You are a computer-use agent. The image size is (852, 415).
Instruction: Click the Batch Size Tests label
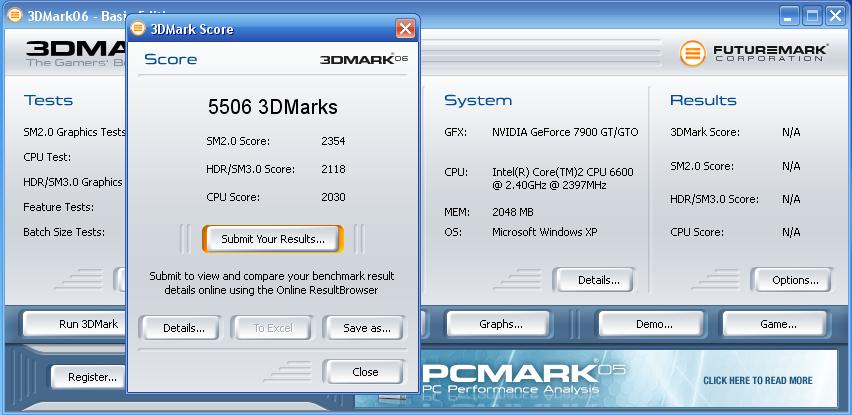64,232
